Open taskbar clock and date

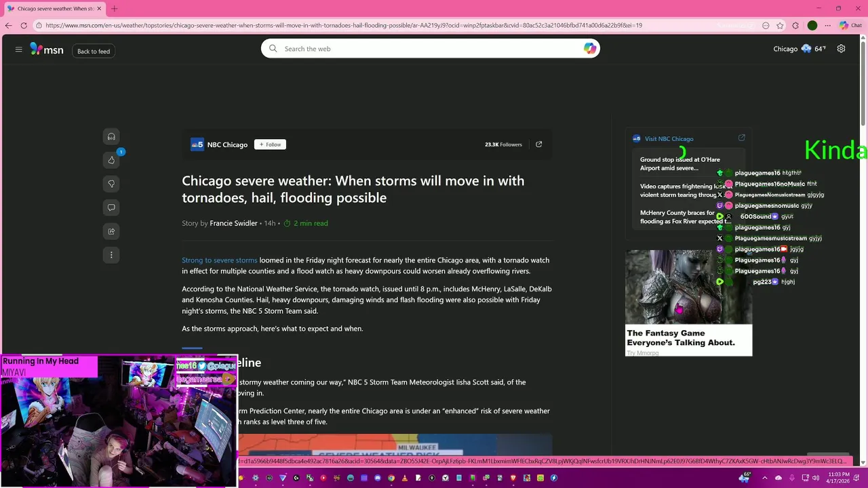tap(839, 478)
